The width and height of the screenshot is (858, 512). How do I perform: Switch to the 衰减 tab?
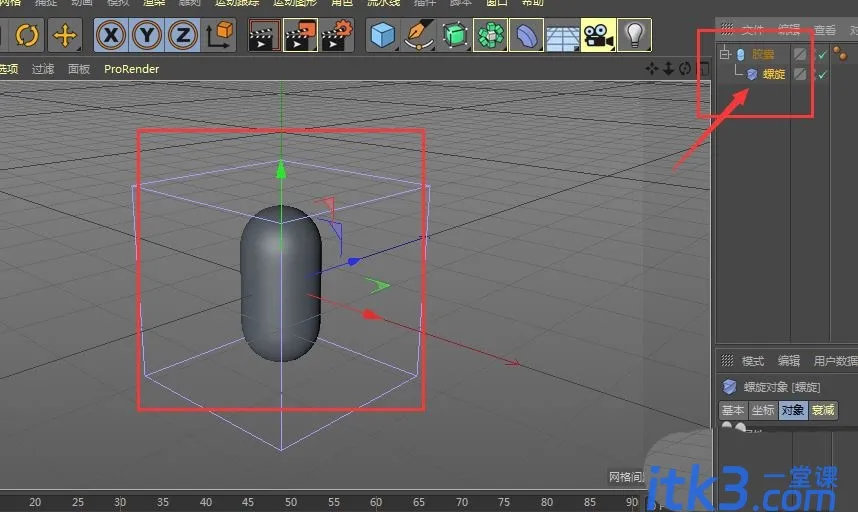click(x=822, y=410)
